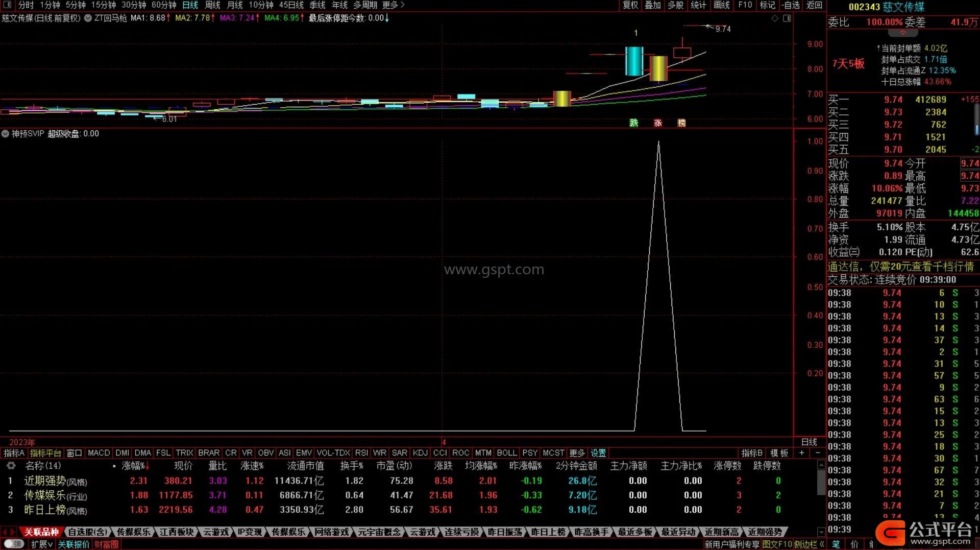Toggle the left panel icon in top-left corner
Screen dimensions: 980x550
point(7,5)
